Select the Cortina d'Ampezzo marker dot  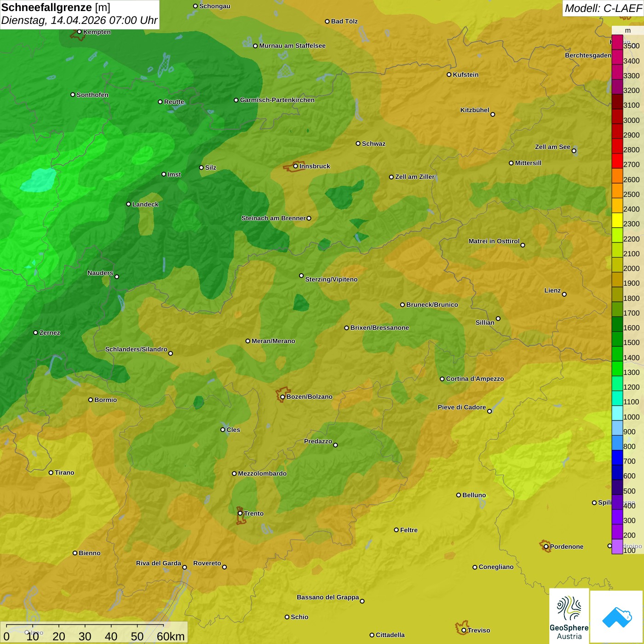pos(442,379)
